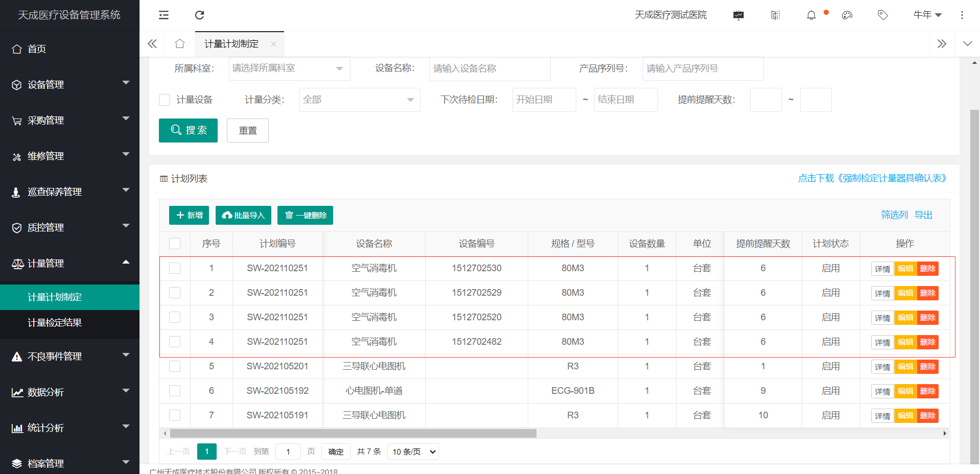The image size is (980, 474).
Task: Open the tab options chevron dropdown
Action: click(967, 44)
